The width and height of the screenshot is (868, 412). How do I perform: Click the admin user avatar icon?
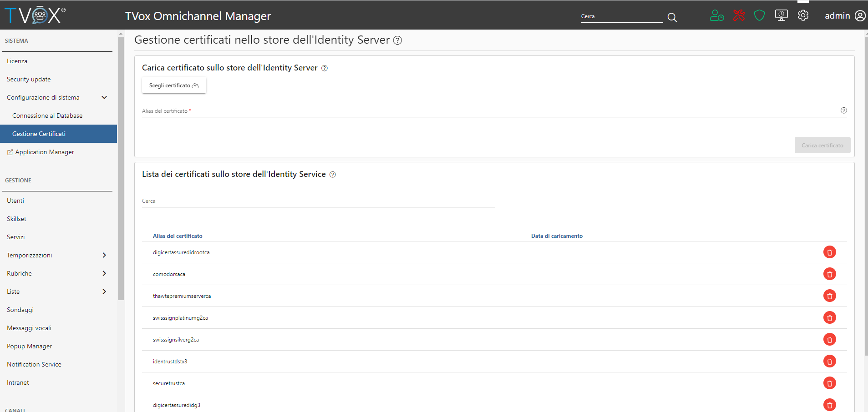click(860, 15)
